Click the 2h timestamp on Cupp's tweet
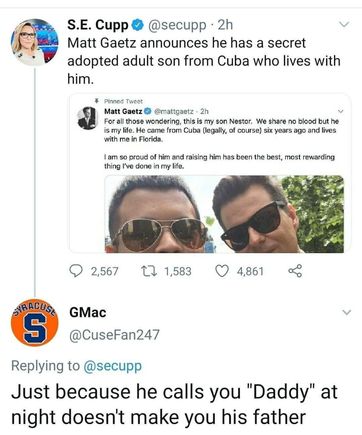 click(225, 25)
